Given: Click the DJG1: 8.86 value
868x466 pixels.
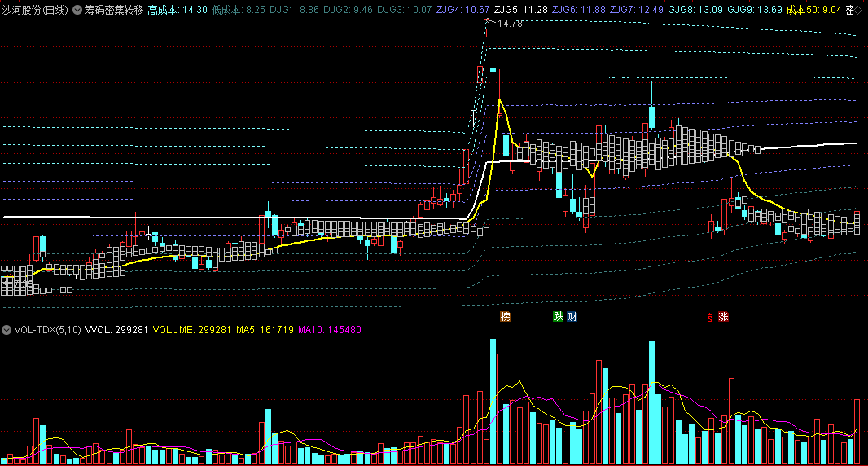Looking at the screenshot, I should (294, 10).
